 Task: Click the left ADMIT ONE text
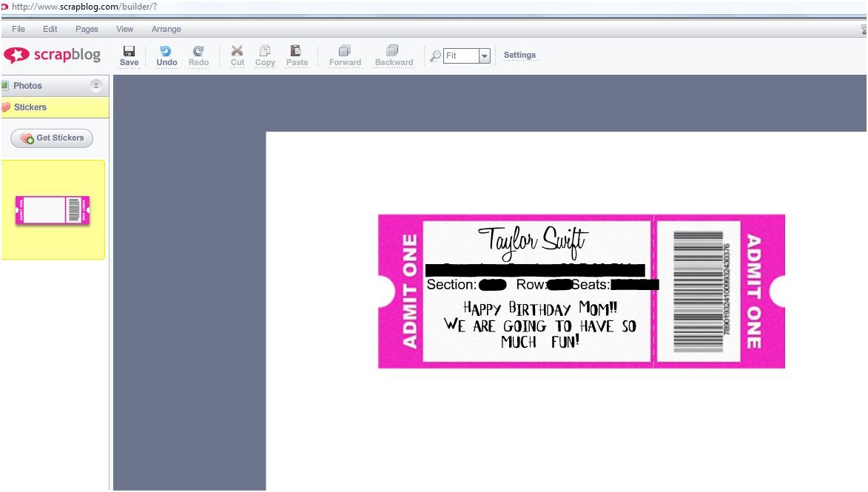(410, 291)
